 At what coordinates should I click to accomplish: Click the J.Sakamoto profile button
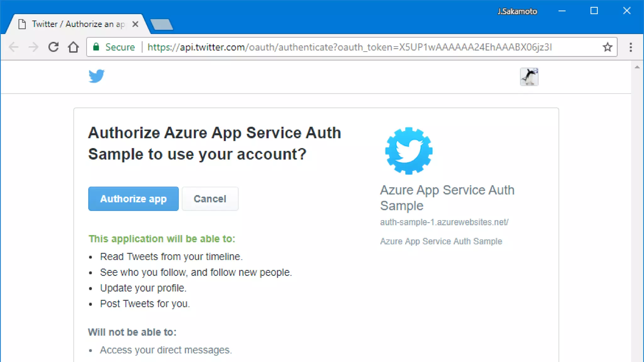tap(517, 11)
